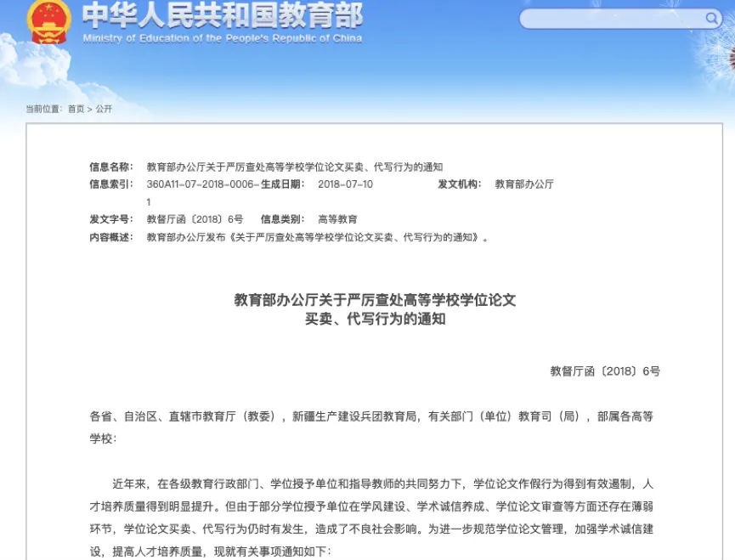Click the right-aligned document number 教督厅函〔2018〕6号
Image resolution: width=735 pixels, height=560 pixels.
pos(605,371)
